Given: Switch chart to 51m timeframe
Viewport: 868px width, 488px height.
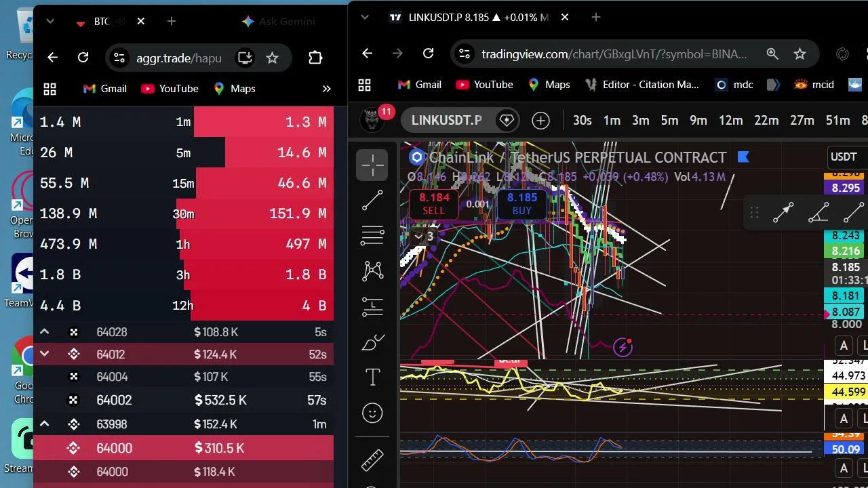Looking at the screenshot, I should 837,121.
